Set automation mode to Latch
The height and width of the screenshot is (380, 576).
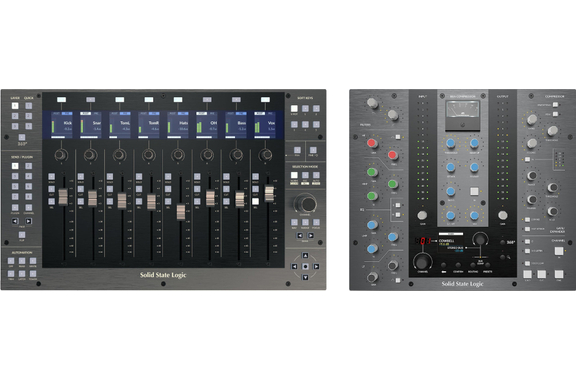coord(22,274)
